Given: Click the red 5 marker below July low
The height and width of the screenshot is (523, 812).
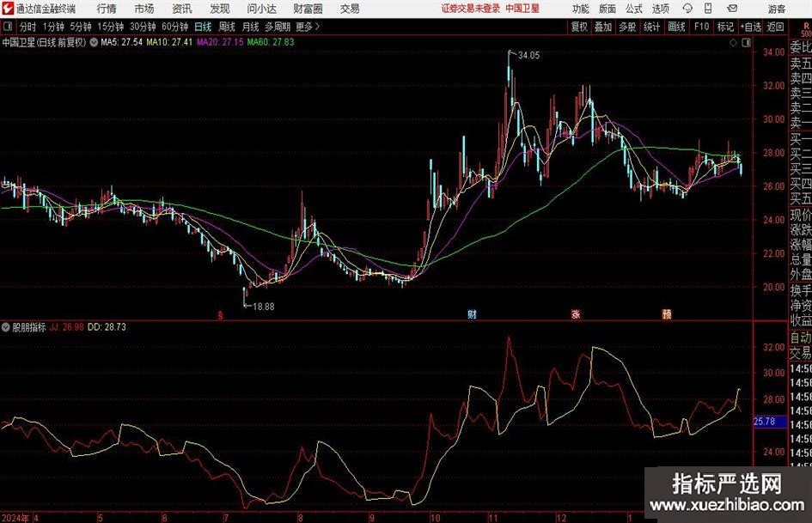Looking at the screenshot, I should [x=220, y=315].
